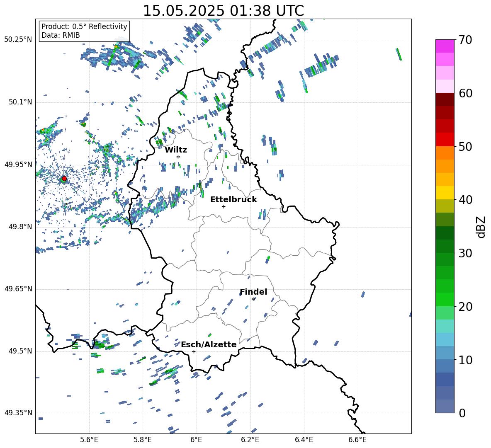This screenshot has width=491, height=448.
Task: Select the Findel city label
Action: point(253,292)
